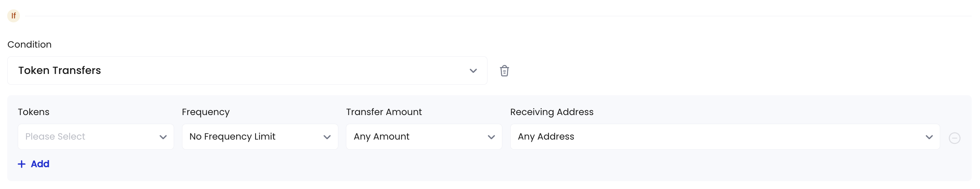Image resolution: width=980 pixels, height=189 pixels.
Task: Click the Receiving Address column label
Action: (552, 112)
